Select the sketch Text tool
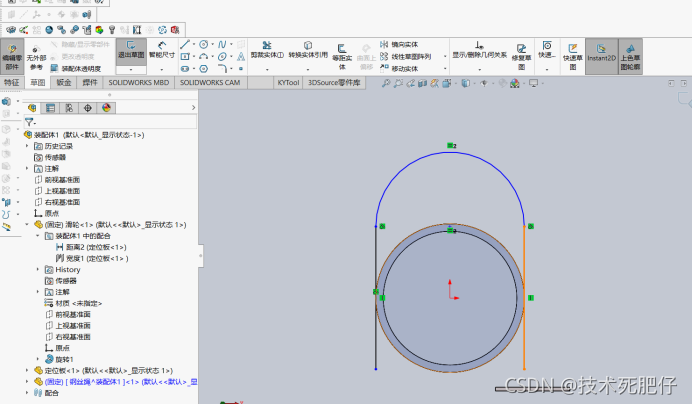 click(241, 57)
